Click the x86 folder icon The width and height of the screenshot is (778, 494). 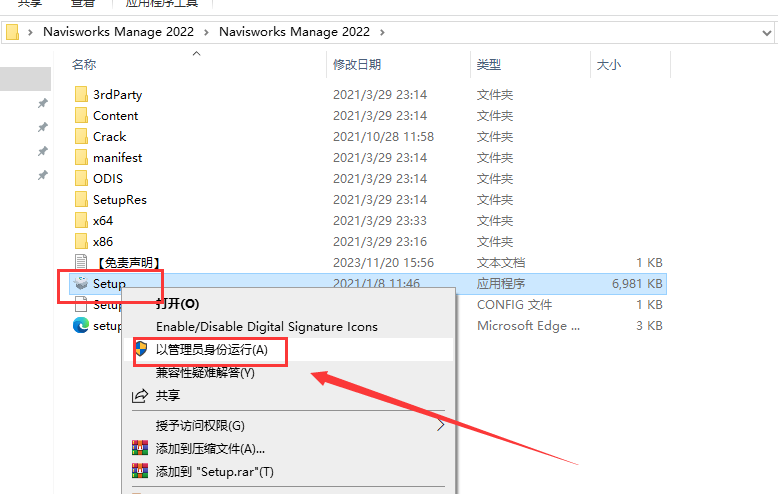coord(81,241)
